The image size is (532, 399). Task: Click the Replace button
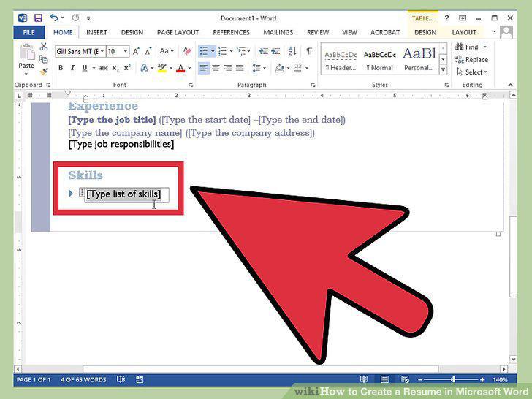(x=472, y=60)
